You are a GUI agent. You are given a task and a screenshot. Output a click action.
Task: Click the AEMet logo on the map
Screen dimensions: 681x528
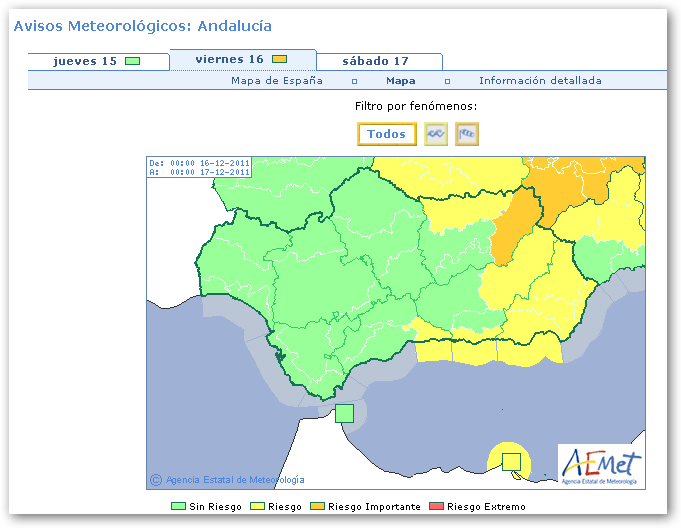point(600,464)
